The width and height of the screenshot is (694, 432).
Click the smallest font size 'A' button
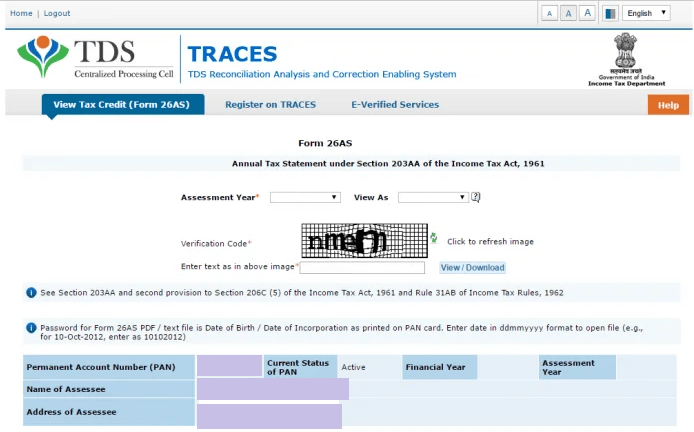[549, 13]
